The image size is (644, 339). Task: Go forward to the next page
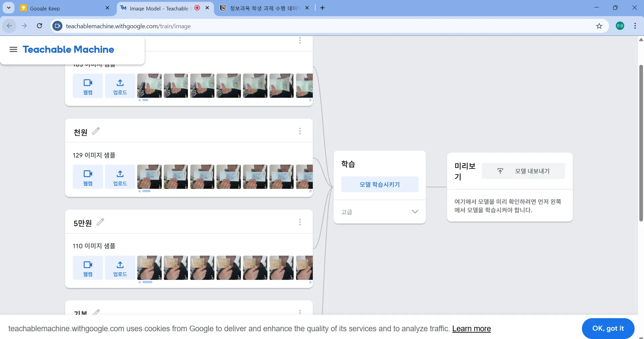[x=24, y=26]
